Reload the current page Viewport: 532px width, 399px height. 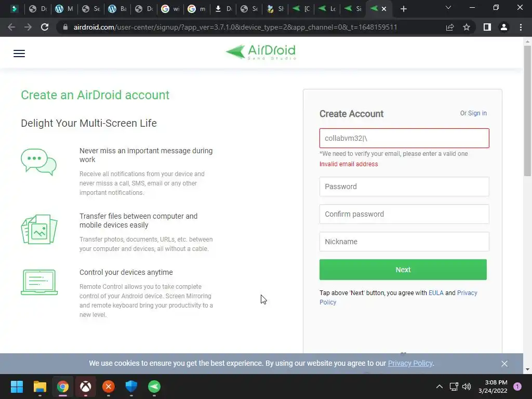click(x=45, y=27)
